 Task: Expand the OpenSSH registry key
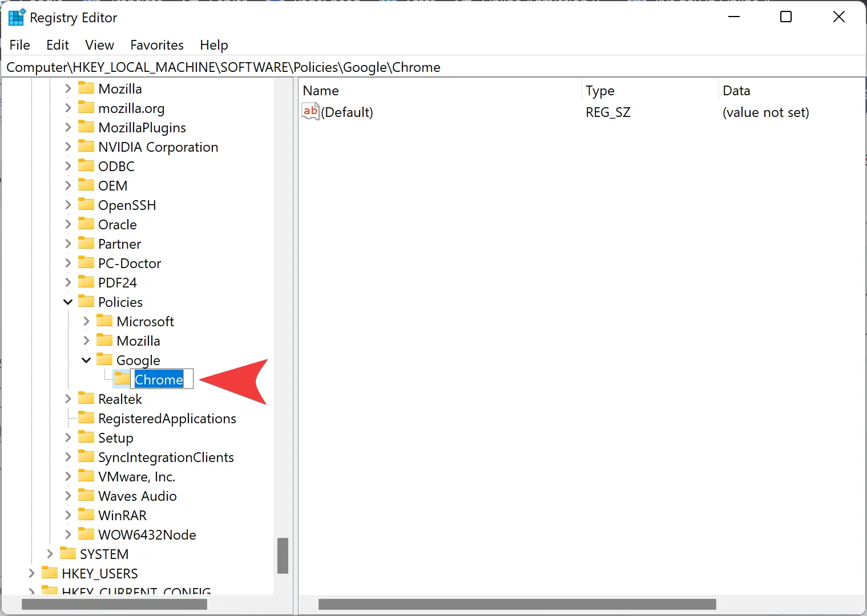[x=67, y=204]
